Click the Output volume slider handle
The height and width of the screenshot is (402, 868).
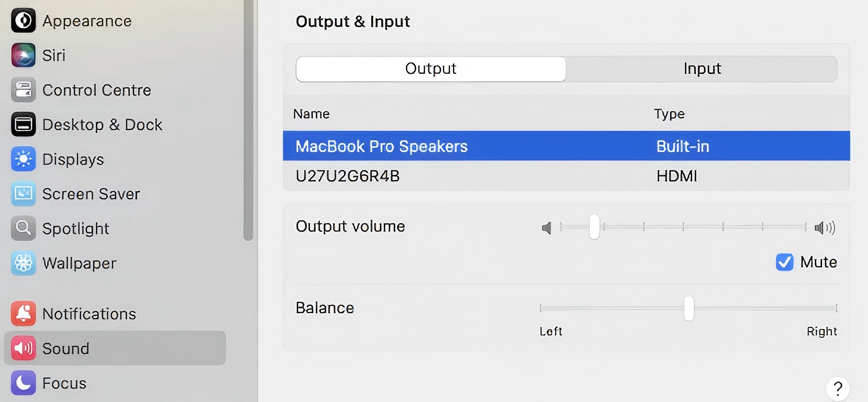click(595, 227)
